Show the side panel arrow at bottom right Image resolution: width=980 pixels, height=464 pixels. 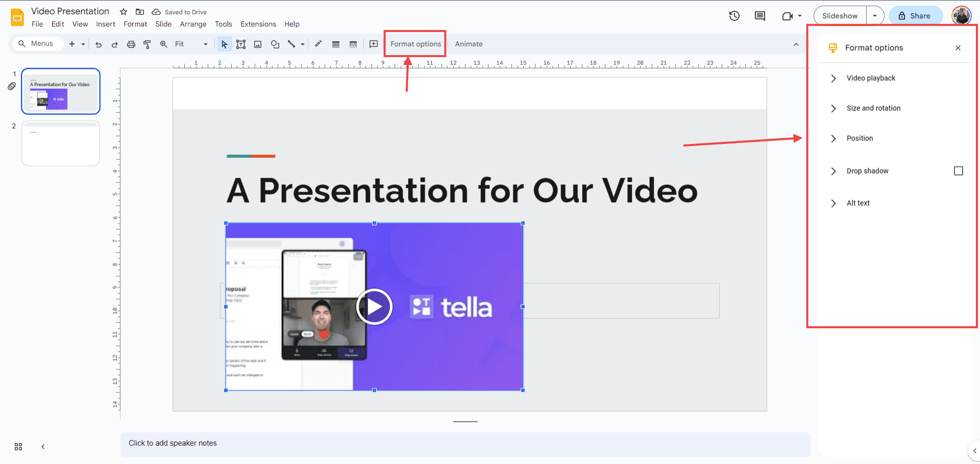[x=974, y=451]
